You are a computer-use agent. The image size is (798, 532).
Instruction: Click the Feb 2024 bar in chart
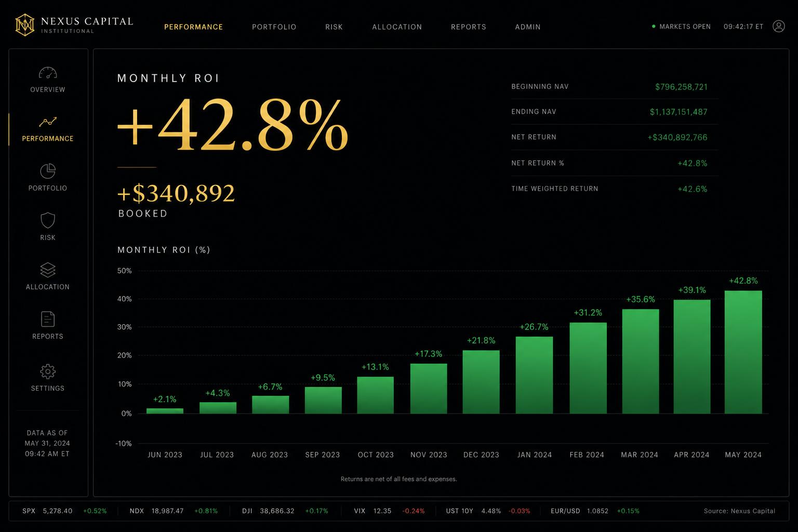[x=588, y=368]
